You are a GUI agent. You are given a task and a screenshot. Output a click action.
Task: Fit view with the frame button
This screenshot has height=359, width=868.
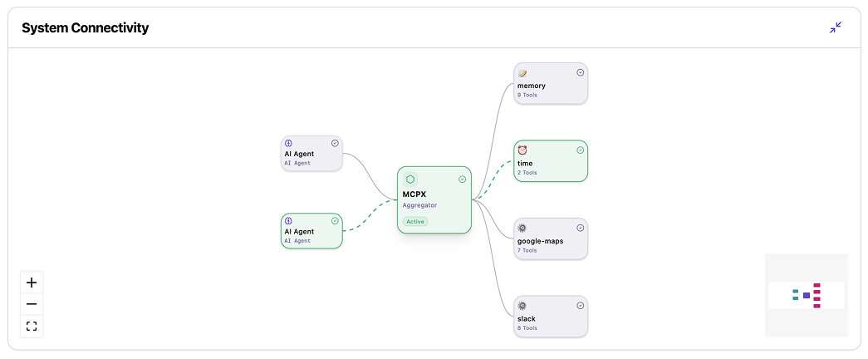click(x=32, y=326)
